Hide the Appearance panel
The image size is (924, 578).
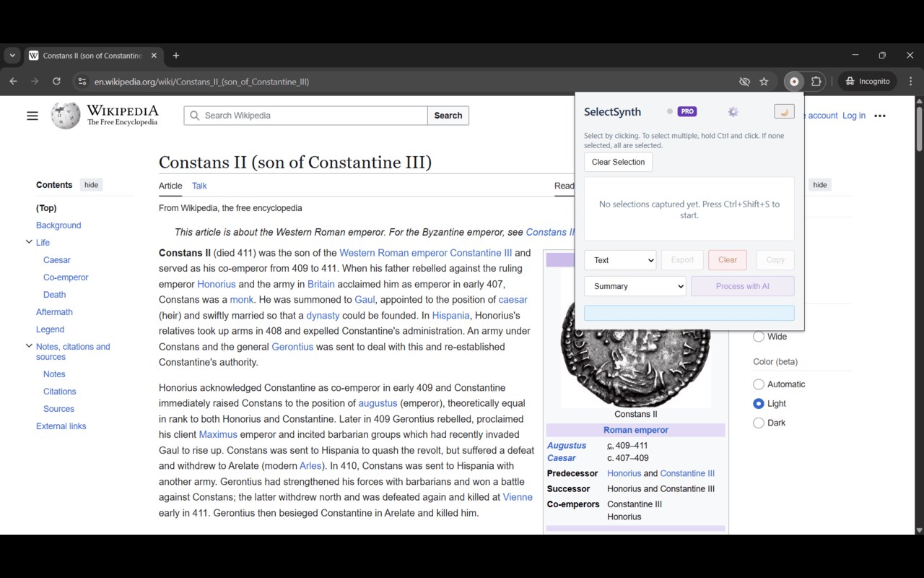820,185
